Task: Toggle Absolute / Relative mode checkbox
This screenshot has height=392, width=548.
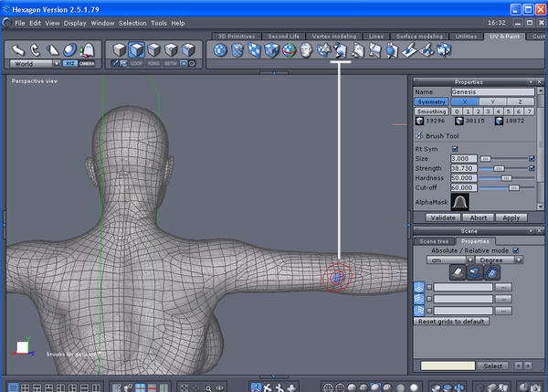Action: point(515,249)
